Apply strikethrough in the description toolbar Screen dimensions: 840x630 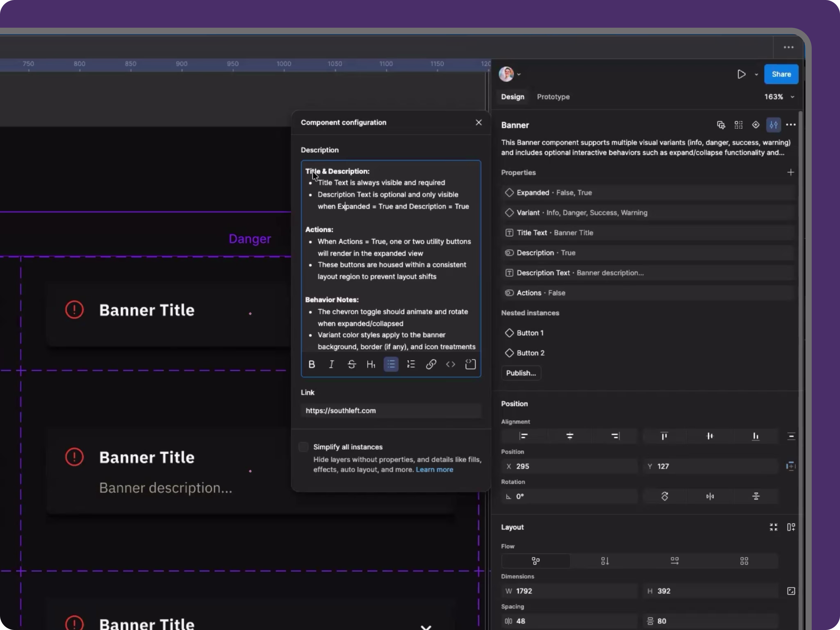(x=352, y=364)
